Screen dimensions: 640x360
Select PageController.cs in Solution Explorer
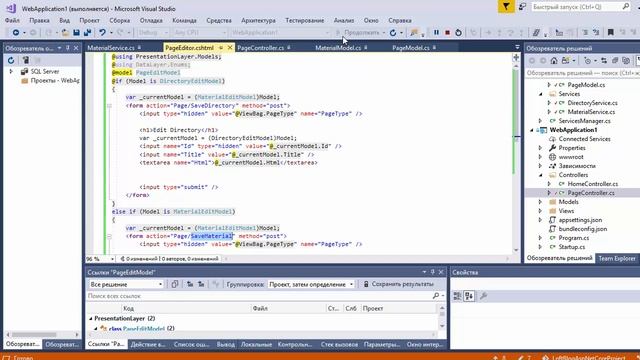click(x=591, y=193)
